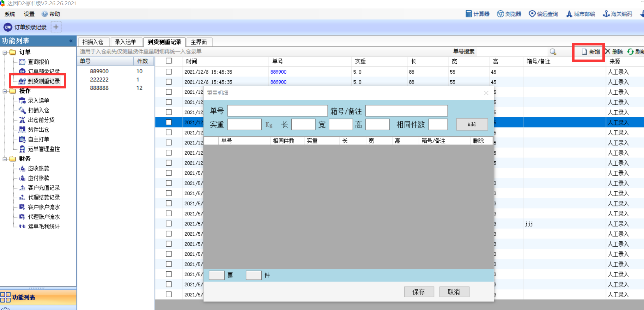Click the 实重 weight input field

point(244,125)
